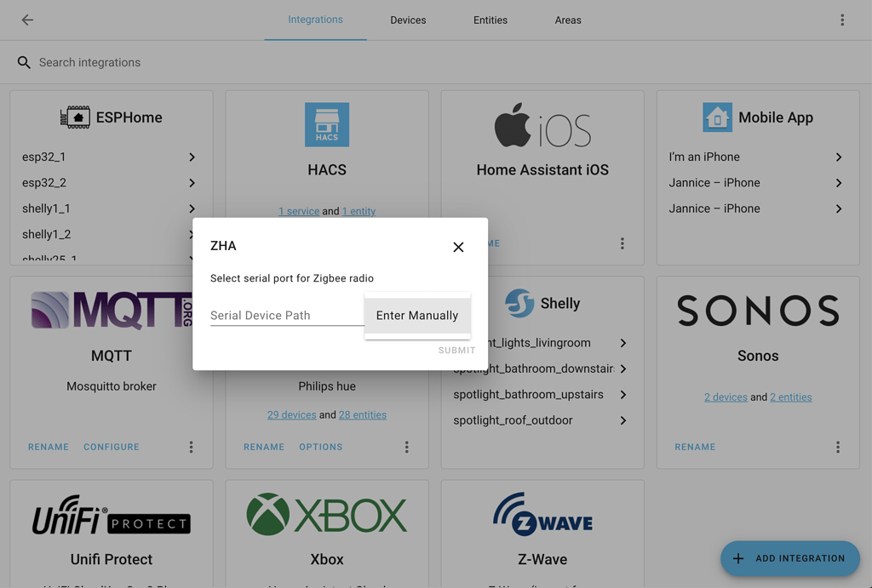Click the Mobile App integration icon
Viewport: 872px width, 588px height.
[717, 117]
